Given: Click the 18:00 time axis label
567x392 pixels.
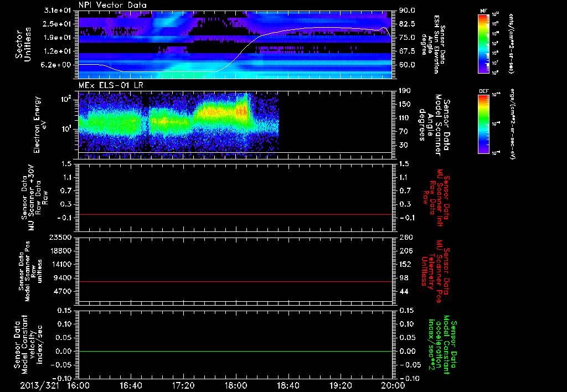Looking at the screenshot, I should click(x=236, y=385).
